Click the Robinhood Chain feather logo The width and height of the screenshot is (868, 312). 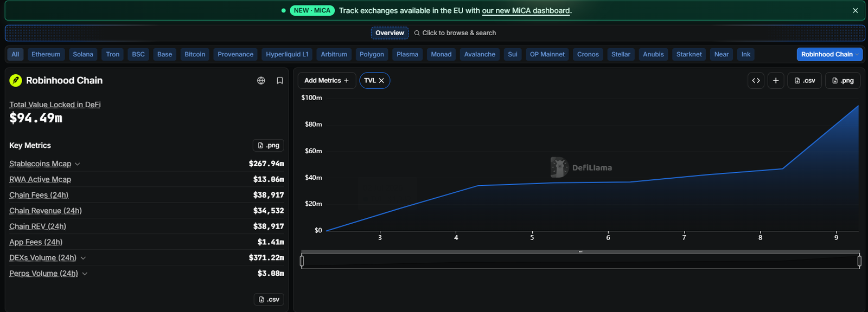pyautogui.click(x=16, y=81)
